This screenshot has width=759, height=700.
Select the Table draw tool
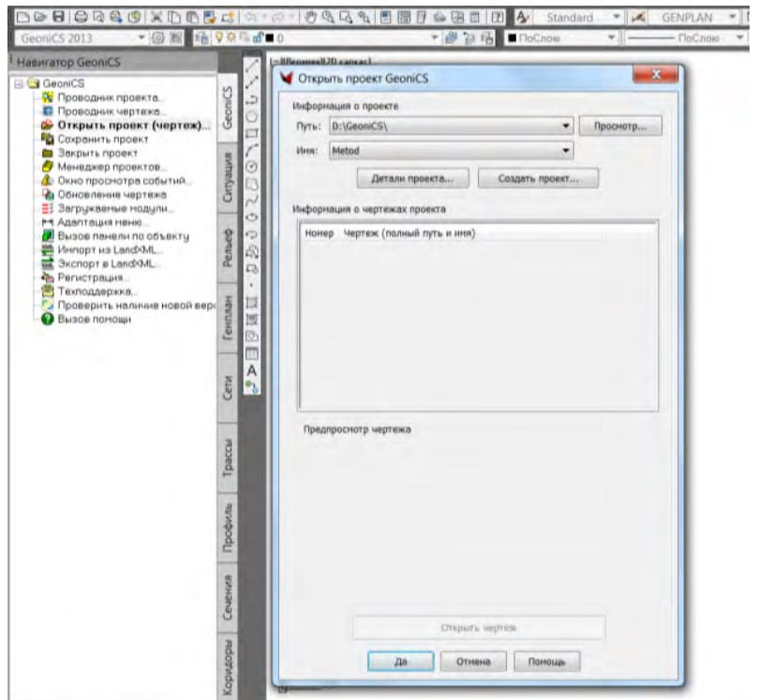tap(252, 354)
